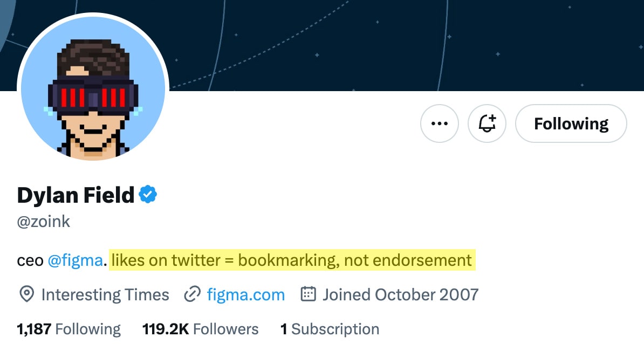Click the Joined October 2007 text
The width and height of the screenshot is (644, 344).
pos(400,294)
